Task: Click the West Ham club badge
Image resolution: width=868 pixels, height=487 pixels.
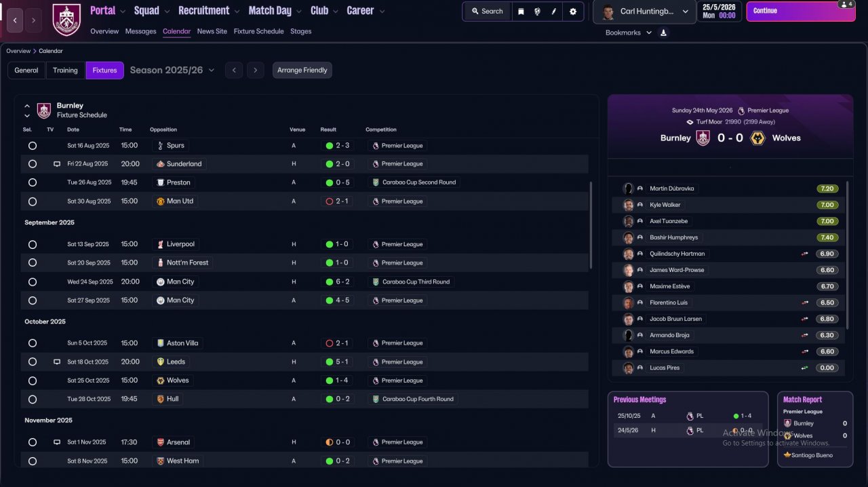Action: pyautogui.click(x=160, y=461)
